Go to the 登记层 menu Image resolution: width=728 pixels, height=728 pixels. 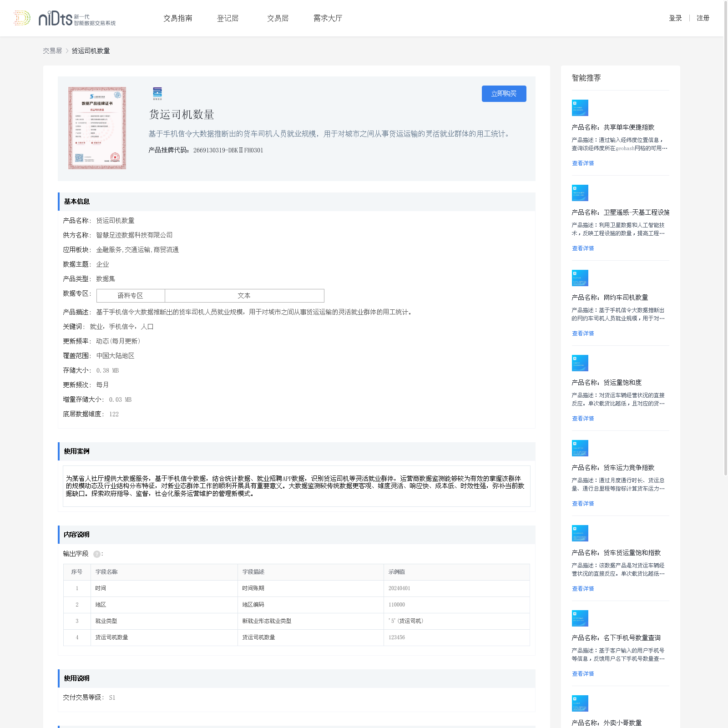pos(228,18)
